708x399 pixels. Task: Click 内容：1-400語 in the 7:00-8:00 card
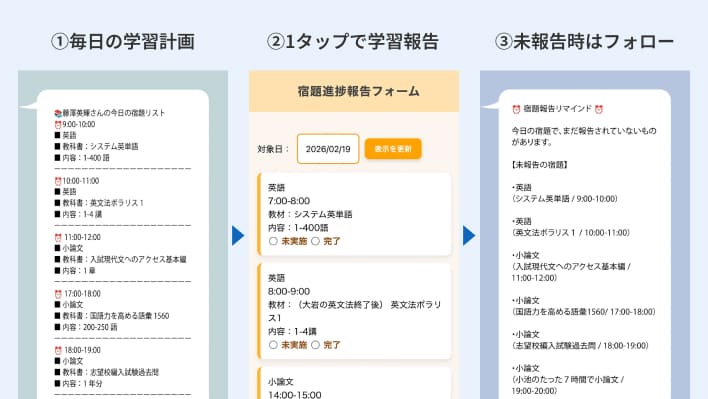click(x=298, y=228)
